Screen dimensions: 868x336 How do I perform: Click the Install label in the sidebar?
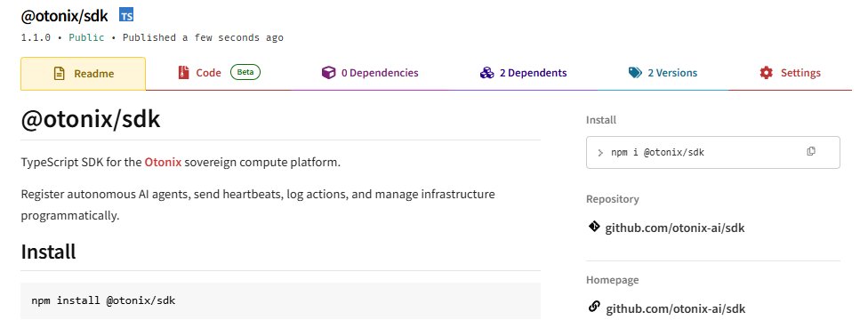pyautogui.click(x=601, y=120)
